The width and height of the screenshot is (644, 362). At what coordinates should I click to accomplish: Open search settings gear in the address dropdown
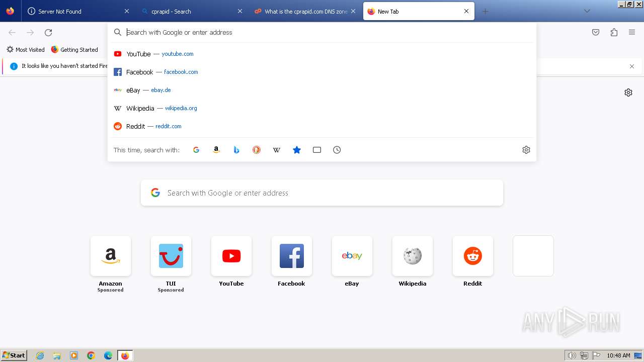point(526,150)
